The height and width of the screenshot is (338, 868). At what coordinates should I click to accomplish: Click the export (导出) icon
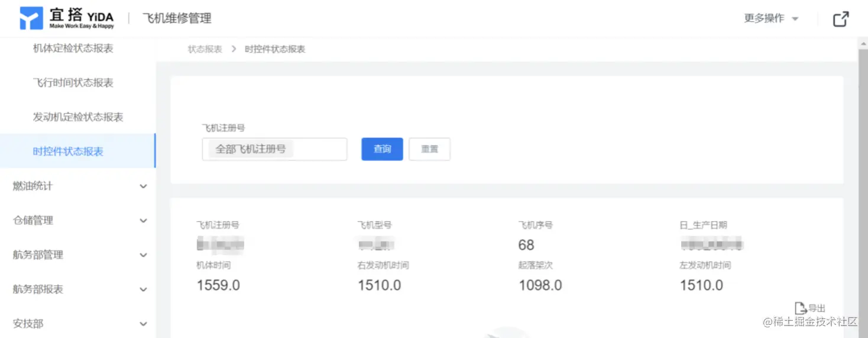coord(801,308)
